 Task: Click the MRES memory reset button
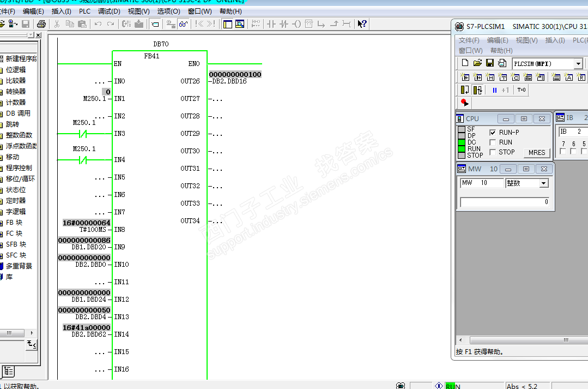537,152
